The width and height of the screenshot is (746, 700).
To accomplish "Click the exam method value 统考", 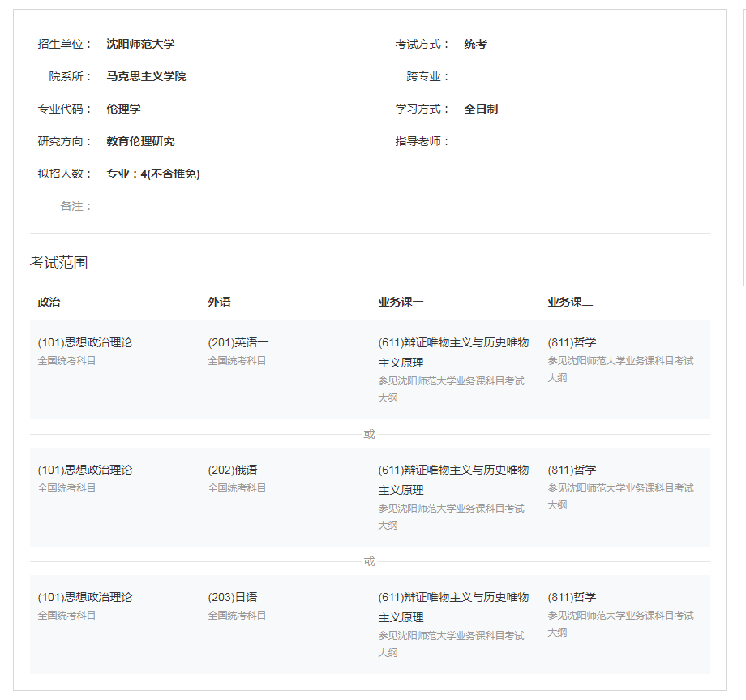I will [x=475, y=44].
